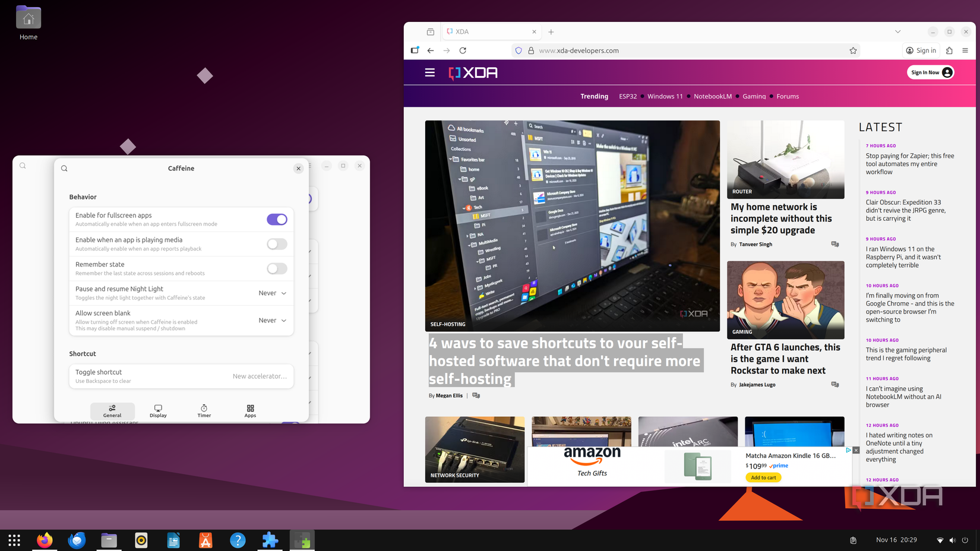The width and height of the screenshot is (980, 551).
Task: Close the XDA browser tab
Action: point(534,32)
